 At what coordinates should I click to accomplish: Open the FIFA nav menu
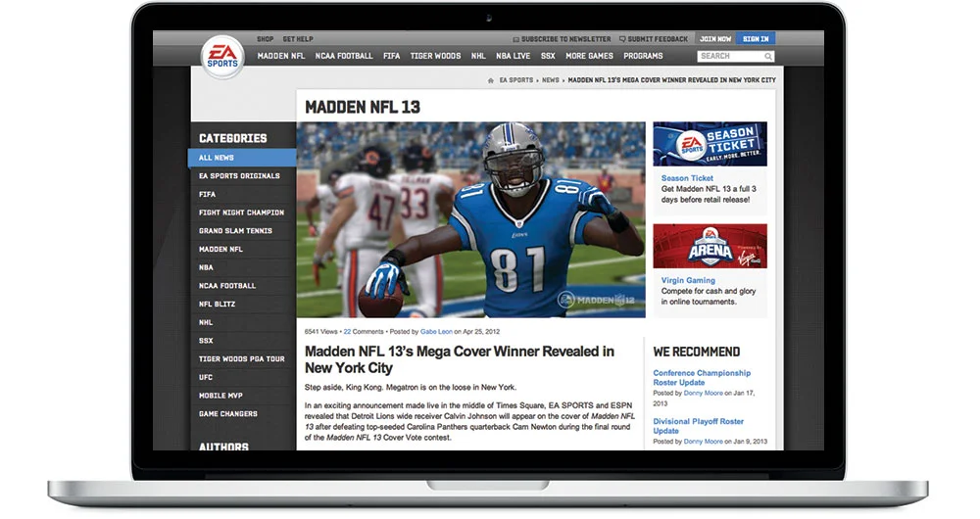point(391,56)
